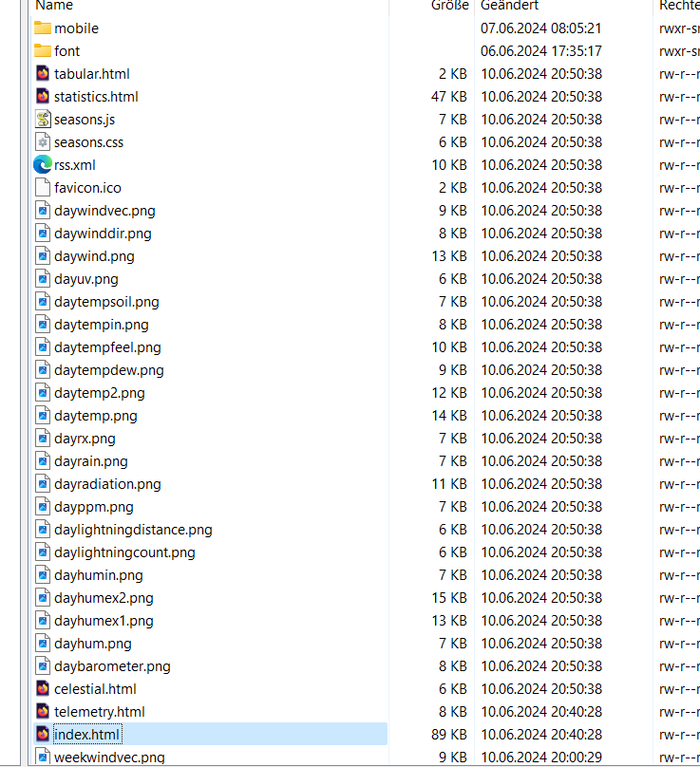This screenshot has height=767, width=700.
Task: Select the daybarometer.png file name
Action: click(x=112, y=666)
